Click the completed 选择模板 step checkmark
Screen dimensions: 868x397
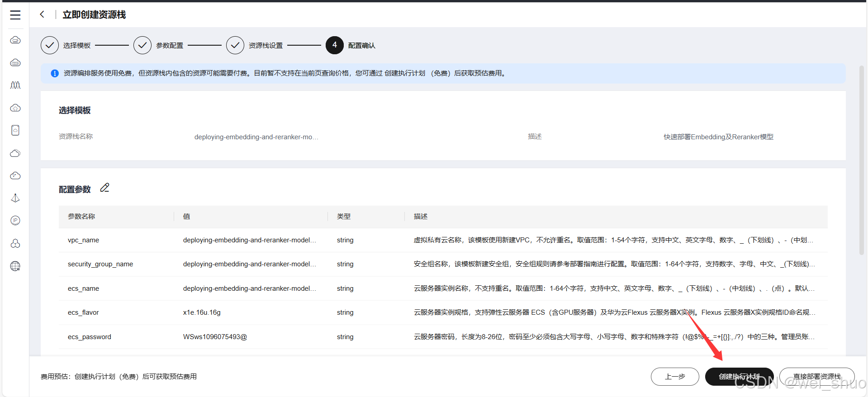(x=50, y=45)
